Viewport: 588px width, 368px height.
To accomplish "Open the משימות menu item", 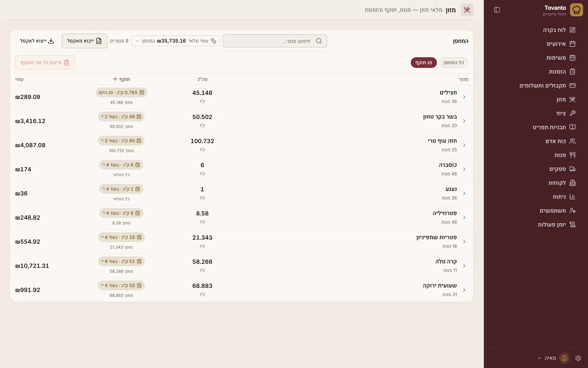I will [535, 58].
